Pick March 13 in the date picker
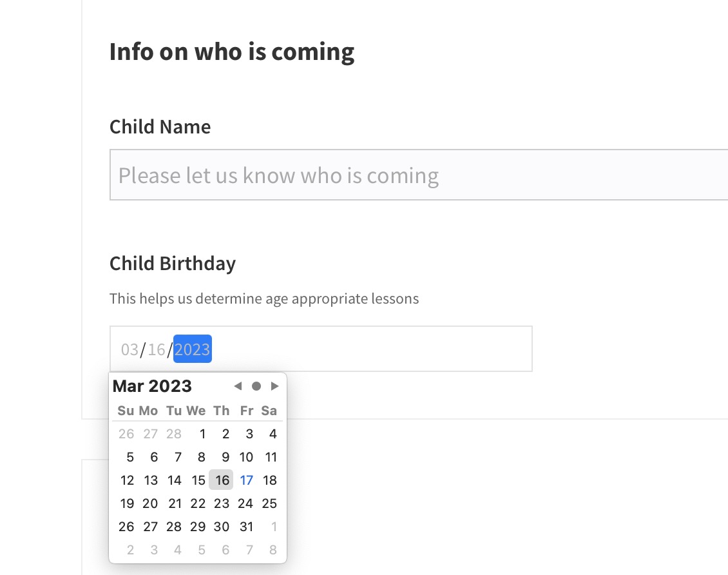This screenshot has height=575, width=728. point(151,480)
